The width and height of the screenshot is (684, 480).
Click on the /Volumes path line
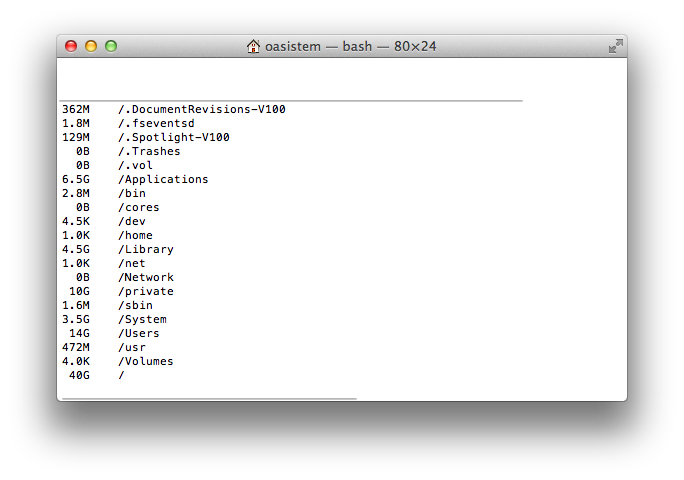tap(145, 361)
